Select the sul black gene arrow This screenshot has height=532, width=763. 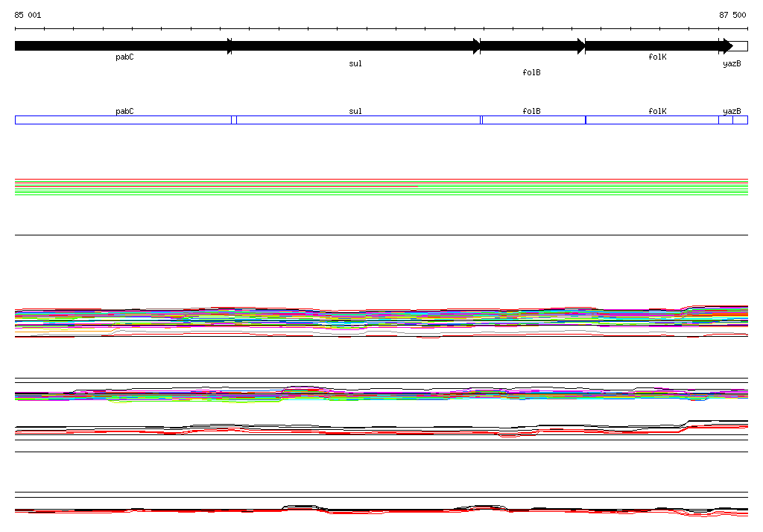[355, 46]
